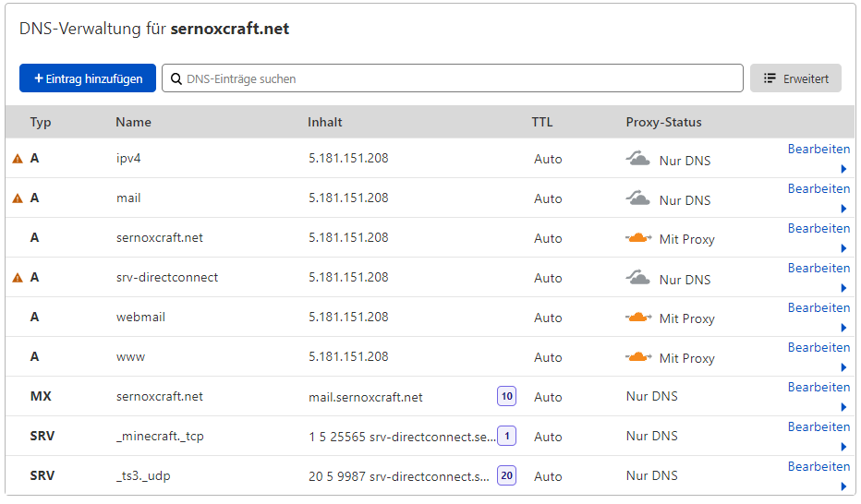
Task: Click grey cloud icon for srv-directconnect record
Action: pyautogui.click(x=638, y=278)
